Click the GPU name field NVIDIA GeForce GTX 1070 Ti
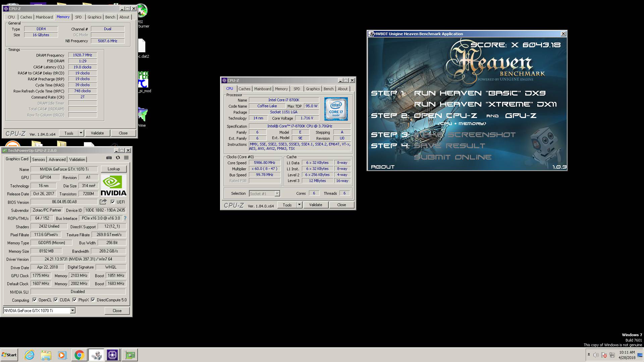Screen dimensions: 644x362 tap(64, 169)
